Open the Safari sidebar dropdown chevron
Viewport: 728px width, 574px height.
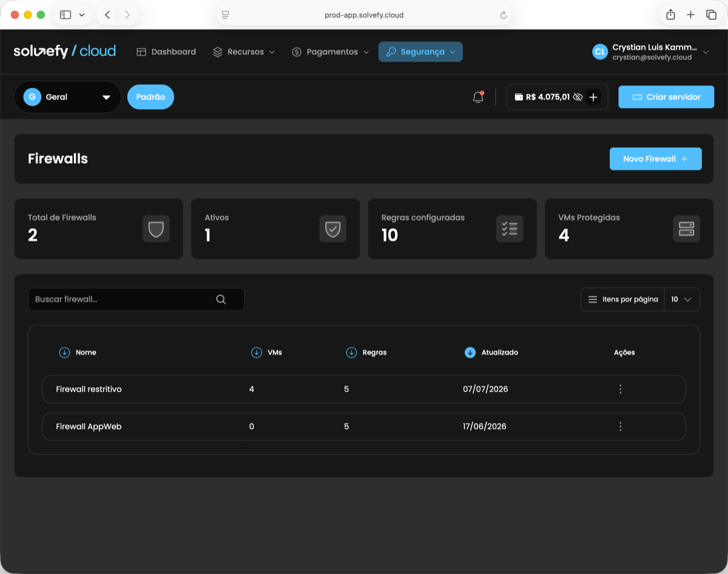pyautogui.click(x=82, y=15)
